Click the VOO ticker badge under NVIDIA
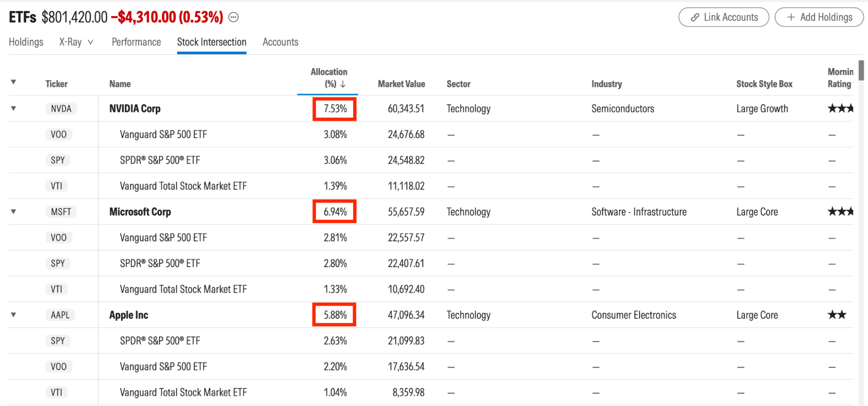868x406 pixels. point(59,134)
